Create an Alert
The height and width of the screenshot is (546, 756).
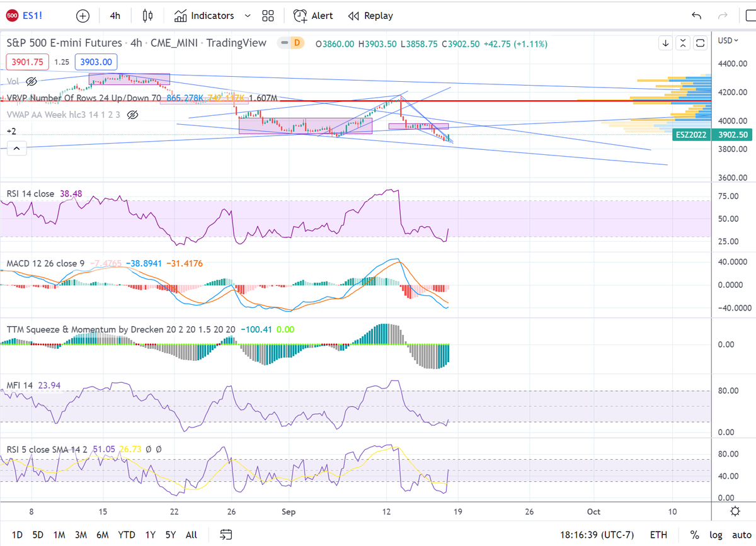click(x=313, y=16)
